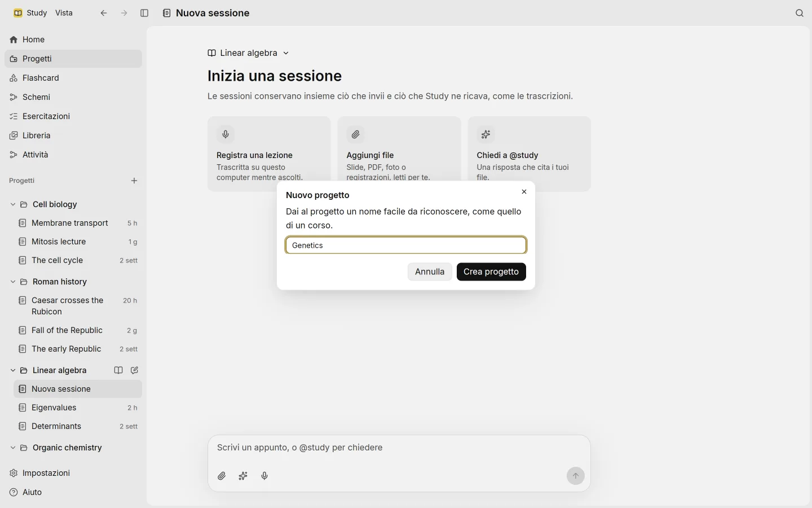Collapse the Cell biology project chevron
Screen dimensions: 812x508
click(x=13, y=204)
